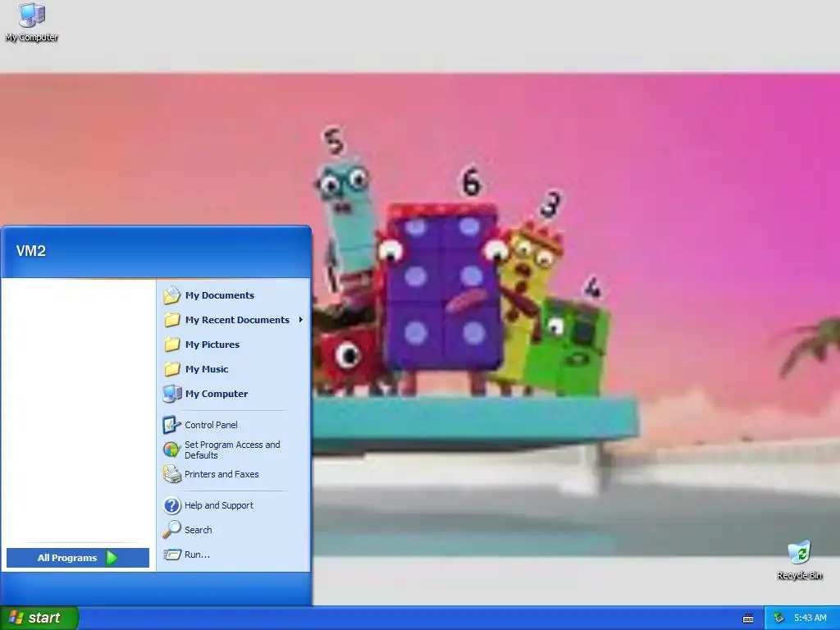Click the Windows flag logo on Start
The width and height of the screenshot is (840, 630).
pyautogui.click(x=16, y=618)
